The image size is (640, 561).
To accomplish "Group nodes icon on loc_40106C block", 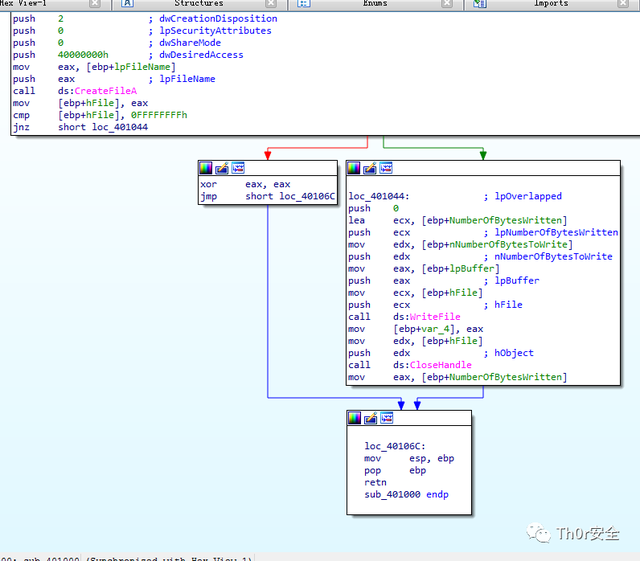I will click(387, 418).
